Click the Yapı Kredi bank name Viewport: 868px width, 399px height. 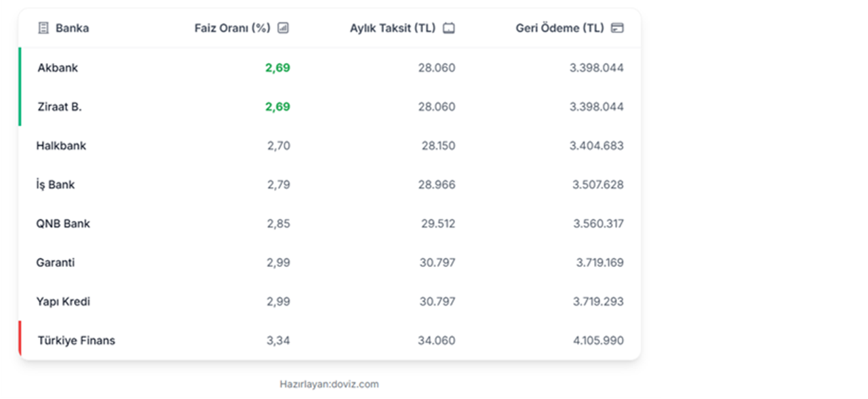63,301
